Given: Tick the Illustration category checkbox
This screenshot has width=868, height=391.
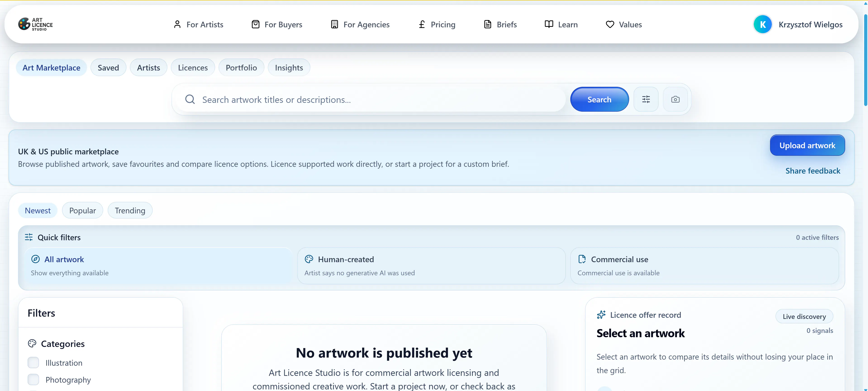Looking at the screenshot, I should 33,363.
